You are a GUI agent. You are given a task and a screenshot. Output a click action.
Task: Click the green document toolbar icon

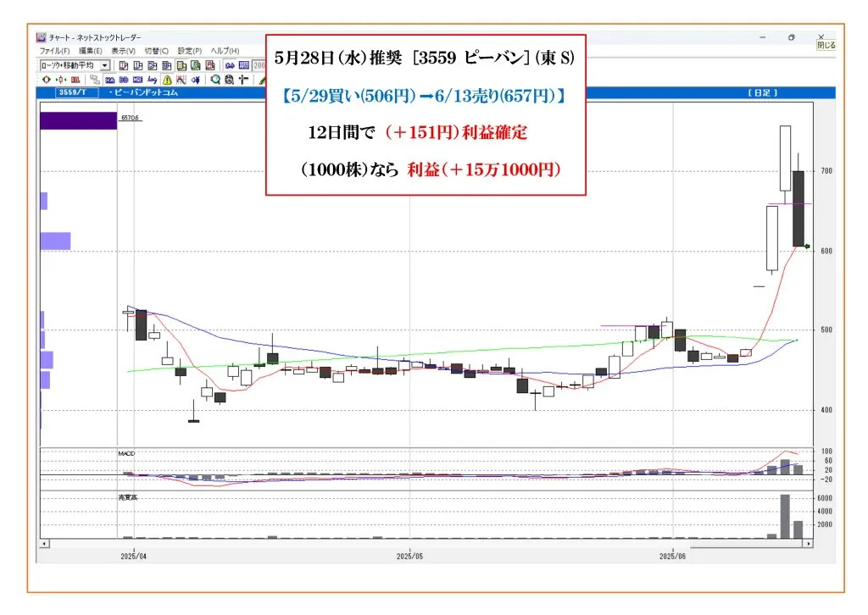click(x=196, y=66)
